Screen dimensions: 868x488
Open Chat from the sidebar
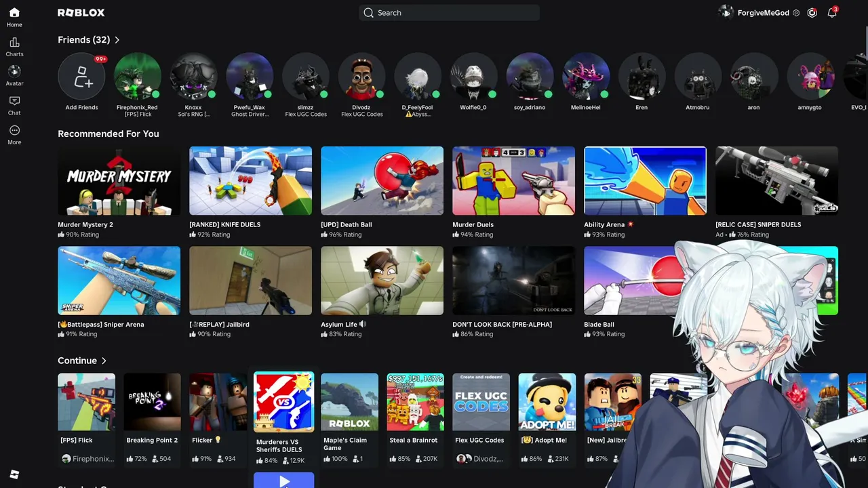(14, 106)
